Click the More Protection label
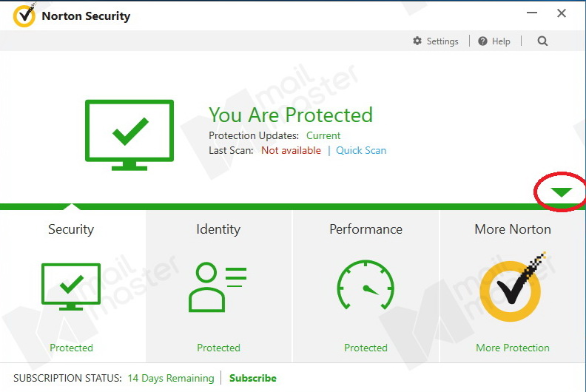This screenshot has width=586, height=392. click(512, 348)
